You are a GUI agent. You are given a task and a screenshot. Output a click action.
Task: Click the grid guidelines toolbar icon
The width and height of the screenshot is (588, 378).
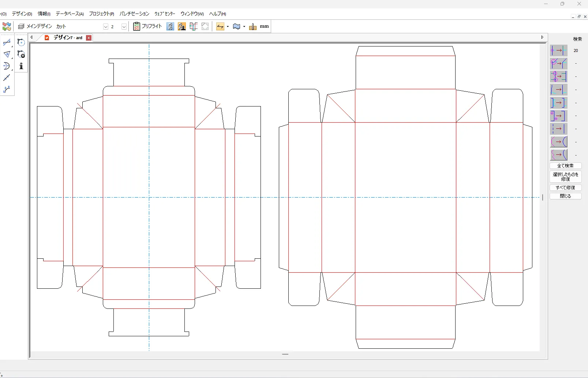[x=194, y=26]
